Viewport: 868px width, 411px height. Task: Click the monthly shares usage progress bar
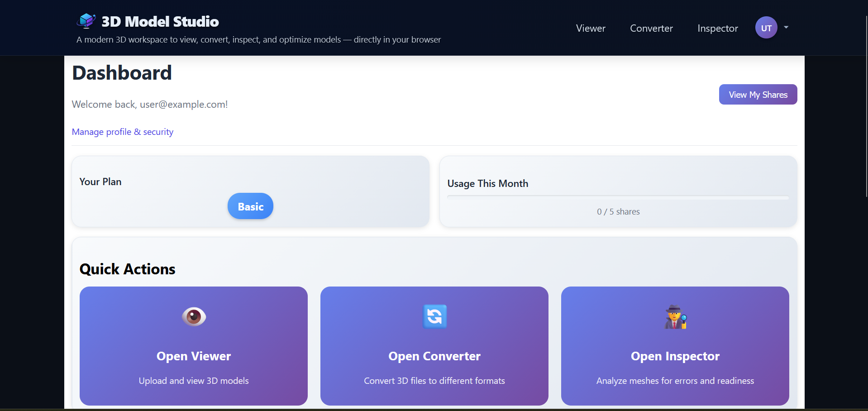pos(618,197)
